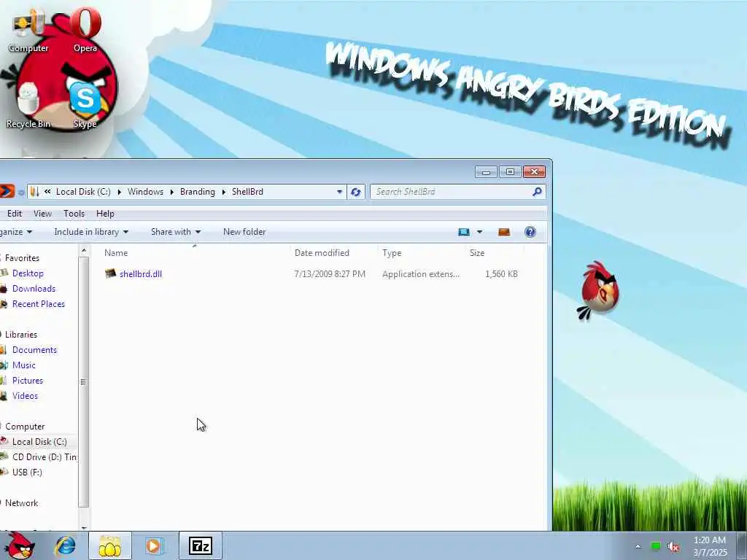This screenshot has width=747, height=560.
Task: Open the view options dropdown arrow
Action: point(480,232)
